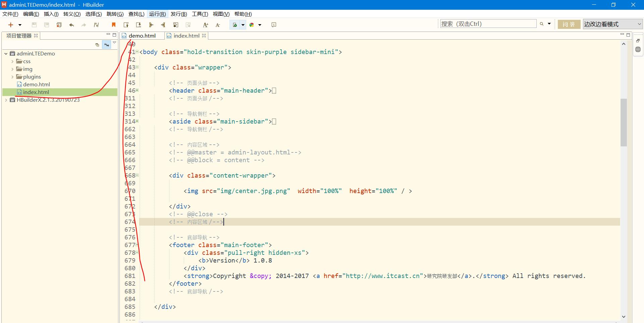The width and height of the screenshot is (644, 323).
Task: Click the go-to-line-start toolbar icon
Action: 151,25
